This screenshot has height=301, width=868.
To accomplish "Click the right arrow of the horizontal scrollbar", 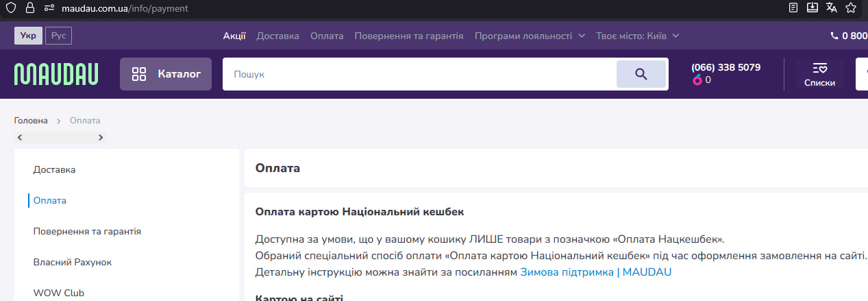I will pos(101,137).
